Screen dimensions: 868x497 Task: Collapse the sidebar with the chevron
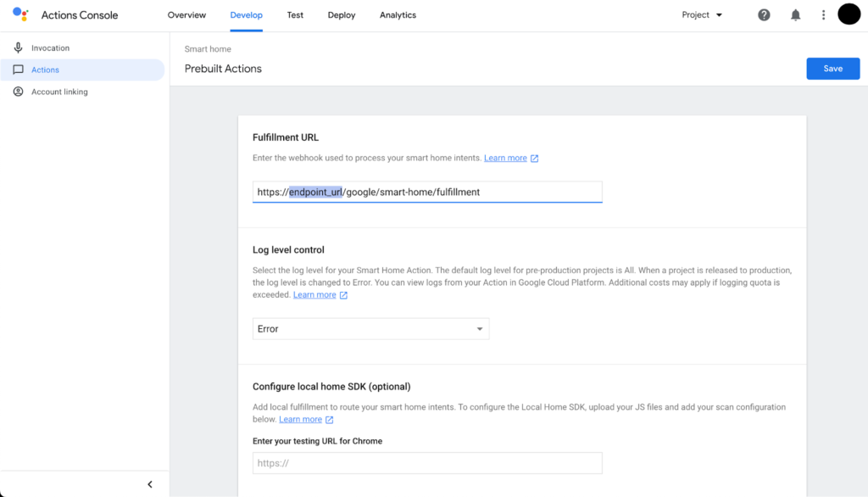click(150, 483)
